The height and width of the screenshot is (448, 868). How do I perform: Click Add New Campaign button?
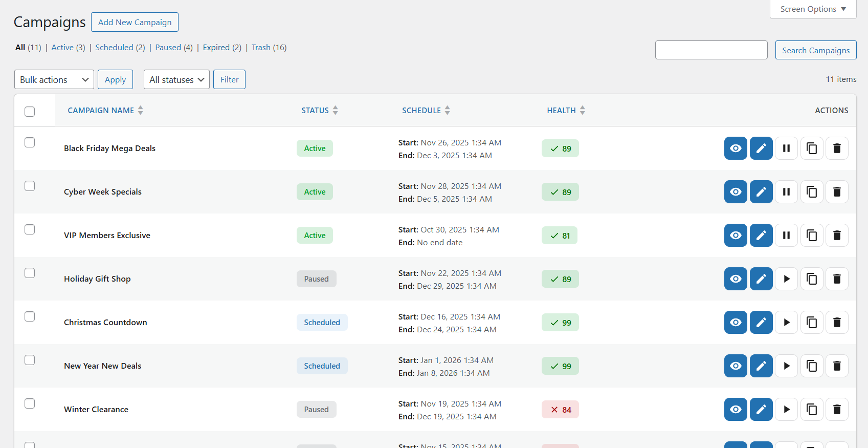click(x=135, y=22)
